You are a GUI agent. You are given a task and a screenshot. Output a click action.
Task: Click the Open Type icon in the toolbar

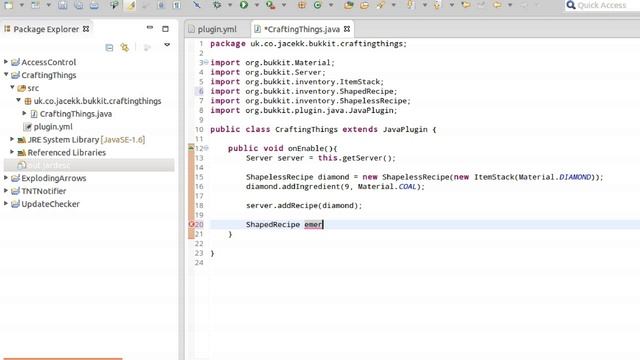point(349,5)
